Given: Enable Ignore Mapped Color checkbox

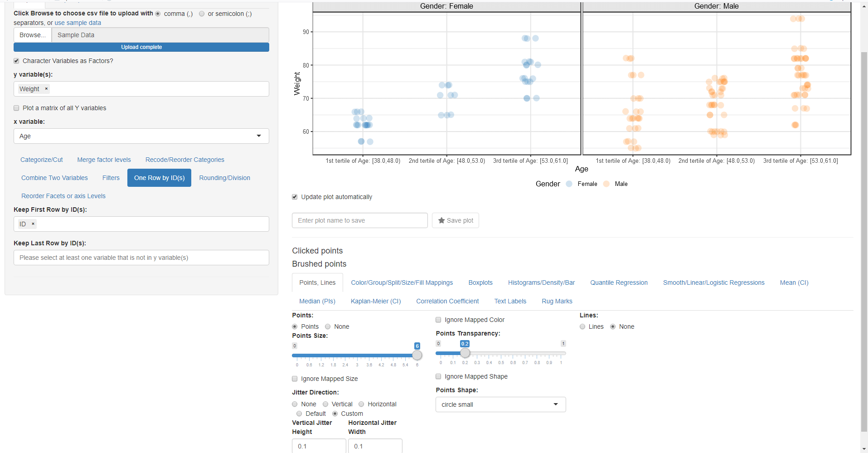Looking at the screenshot, I should click(438, 320).
